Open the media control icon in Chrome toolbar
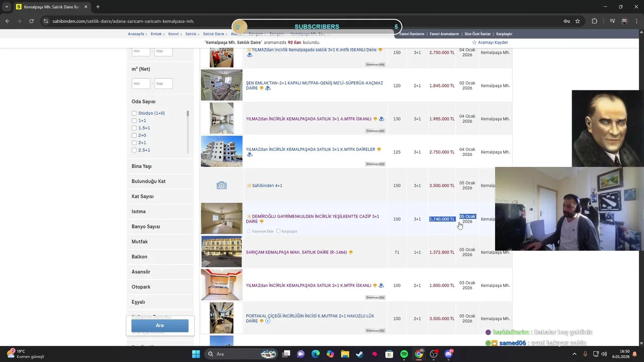The height and width of the screenshot is (362, 644). [x=612, y=21]
